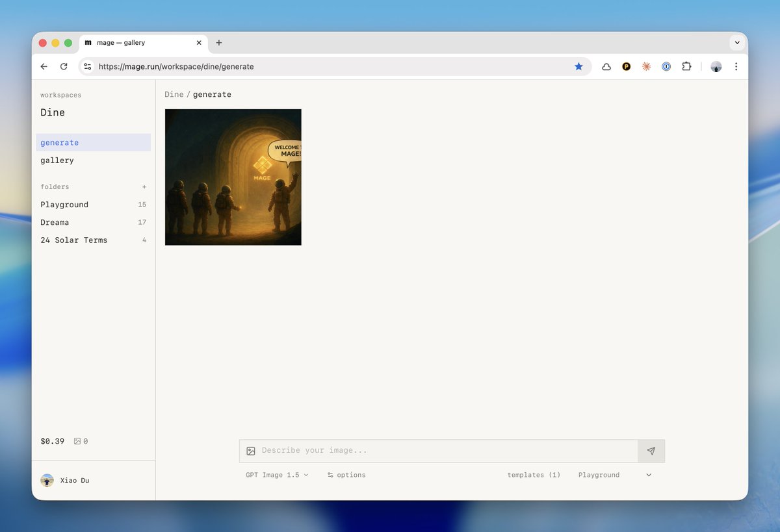The height and width of the screenshot is (532, 780).
Task: Click the generate breadcrumb text
Action: click(212, 94)
